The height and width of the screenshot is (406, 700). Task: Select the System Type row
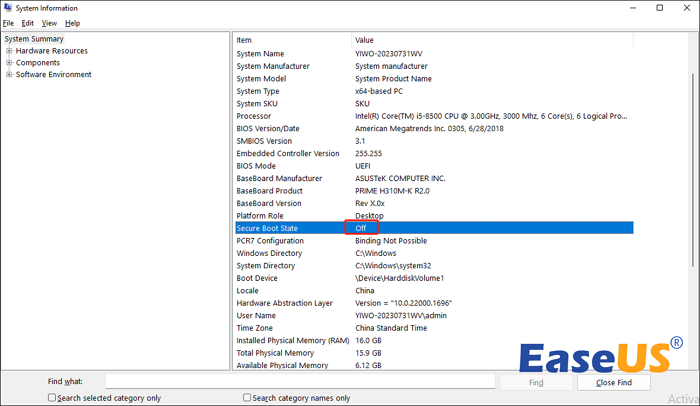pos(434,91)
